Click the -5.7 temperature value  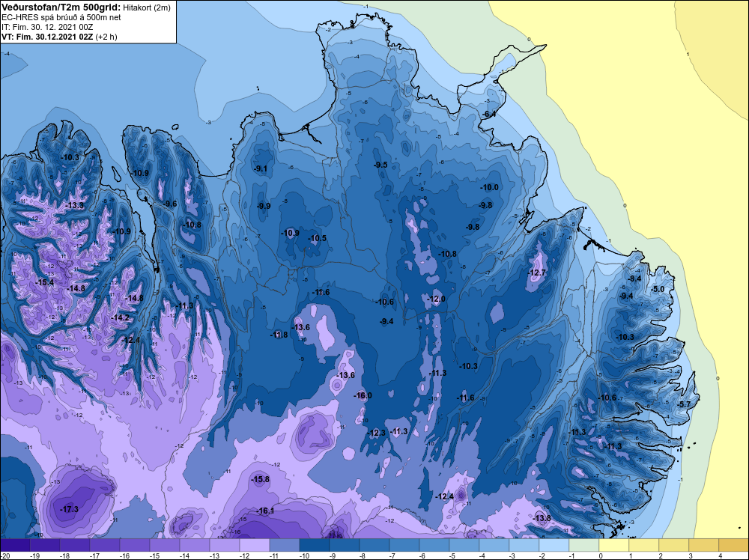pyautogui.click(x=684, y=404)
